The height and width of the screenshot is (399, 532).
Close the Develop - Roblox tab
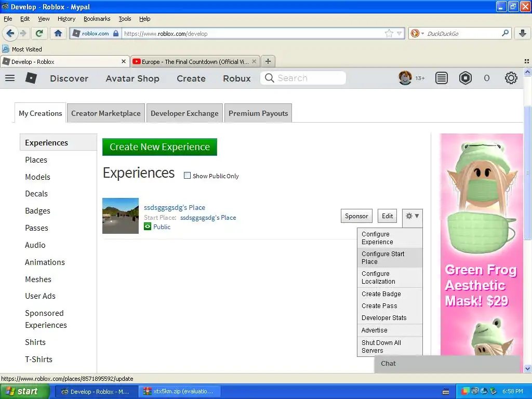point(124,61)
